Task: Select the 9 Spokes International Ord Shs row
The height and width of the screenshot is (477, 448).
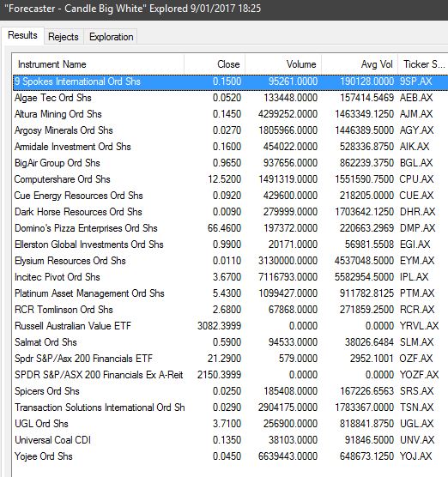Action: coord(230,82)
